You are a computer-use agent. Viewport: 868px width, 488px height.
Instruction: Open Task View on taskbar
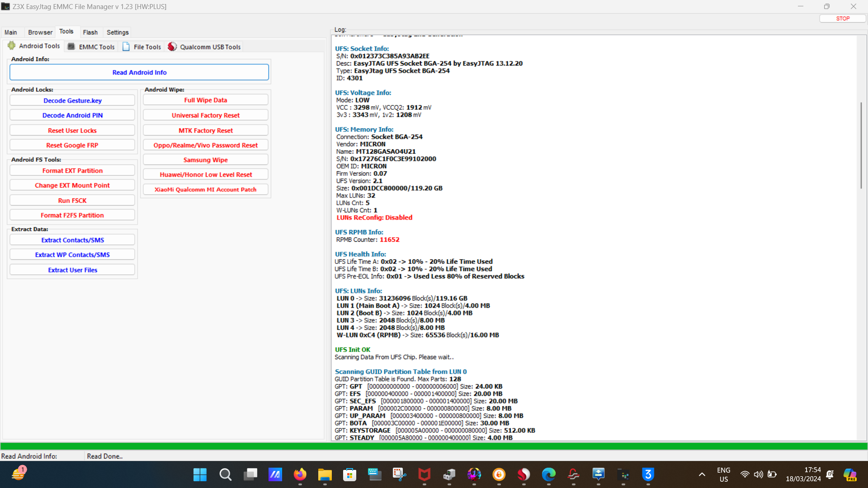[x=250, y=474]
